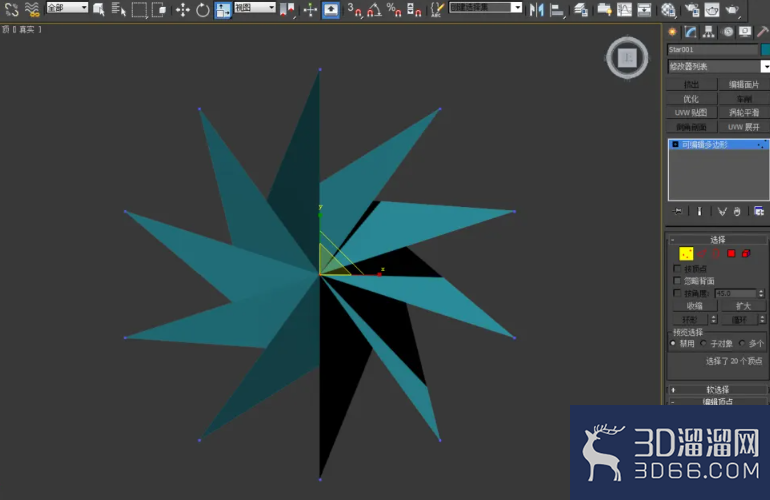Open the Rendered Frame Window
Image resolution: width=770 pixels, height=500 pixels.
(x=712, y=10)
